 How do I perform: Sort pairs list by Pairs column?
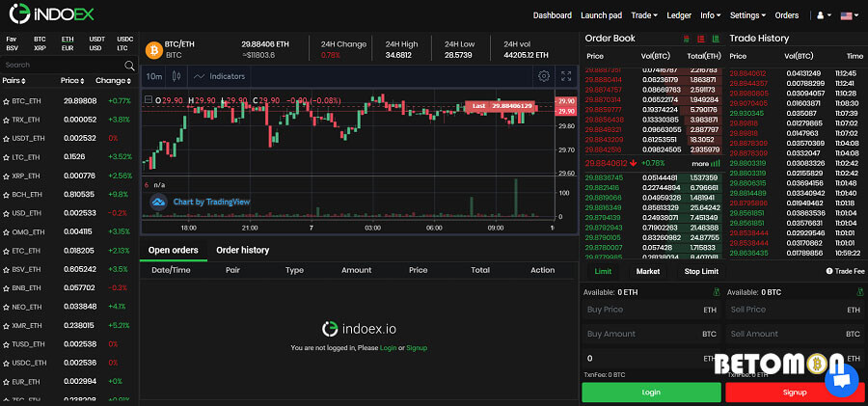click(14, 81)
